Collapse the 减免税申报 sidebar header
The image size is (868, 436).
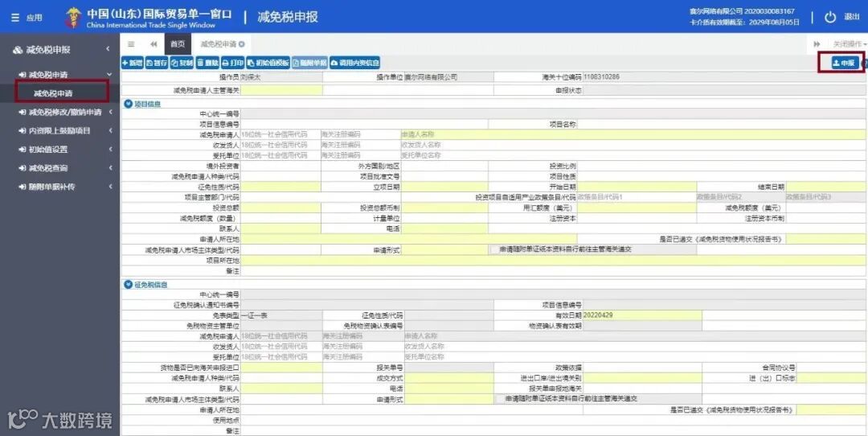[59, 49]
